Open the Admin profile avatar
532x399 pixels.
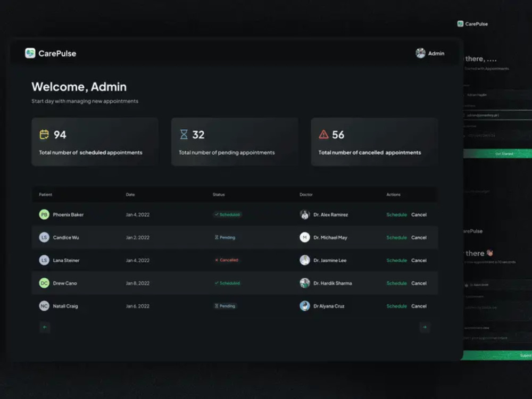point(420,53)
